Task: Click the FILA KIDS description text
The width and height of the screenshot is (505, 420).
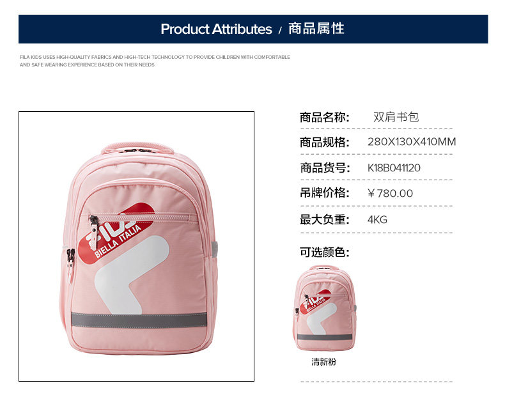Action: point(155,61)
